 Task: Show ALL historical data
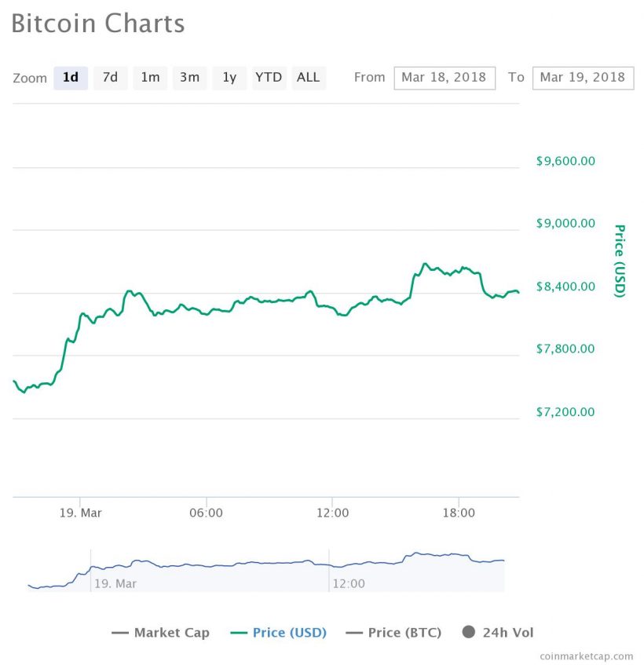point(309,78)
